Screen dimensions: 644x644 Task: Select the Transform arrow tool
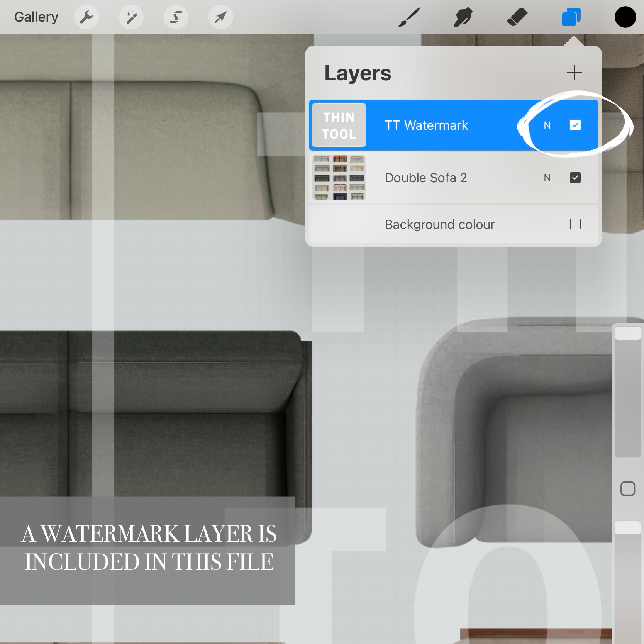tap(221, 17)
